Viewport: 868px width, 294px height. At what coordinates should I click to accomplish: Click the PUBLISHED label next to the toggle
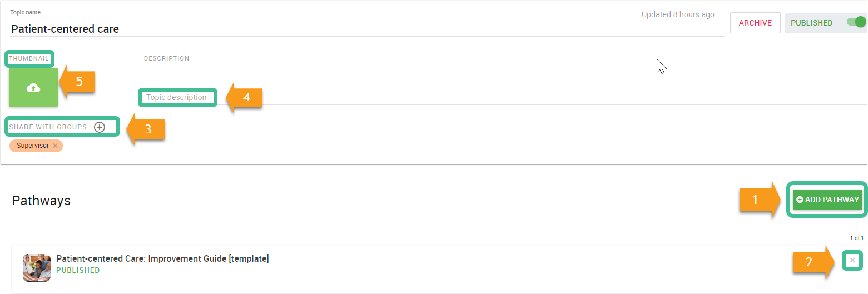tap(811, 23)
